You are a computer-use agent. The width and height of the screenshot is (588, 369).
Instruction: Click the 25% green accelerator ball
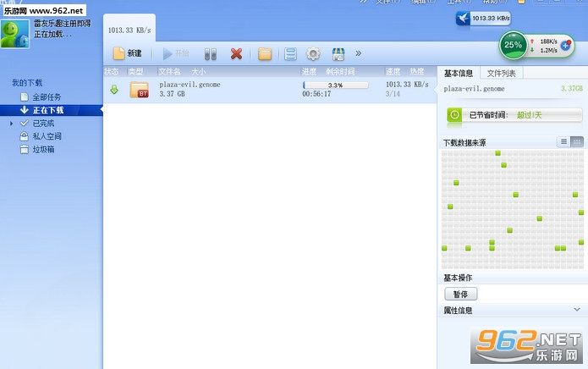pyautogui.click(x=513, y=45)
